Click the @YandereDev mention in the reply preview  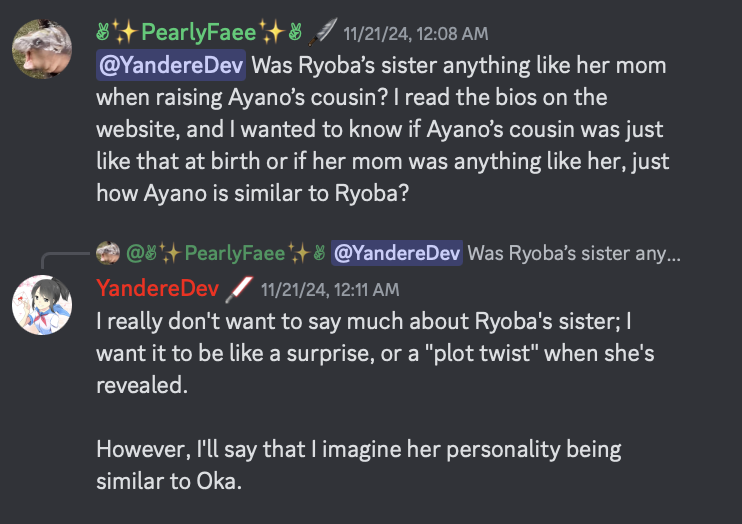coord(397,253)
